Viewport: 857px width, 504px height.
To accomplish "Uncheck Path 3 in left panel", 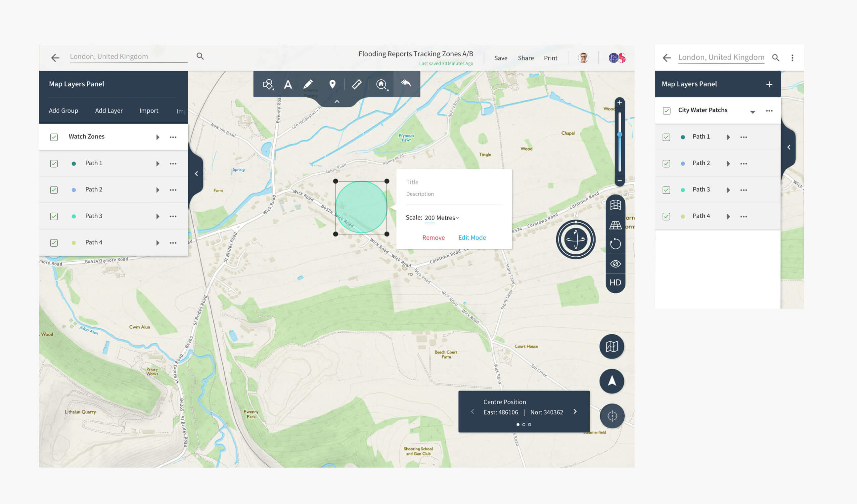I will 54,216.
